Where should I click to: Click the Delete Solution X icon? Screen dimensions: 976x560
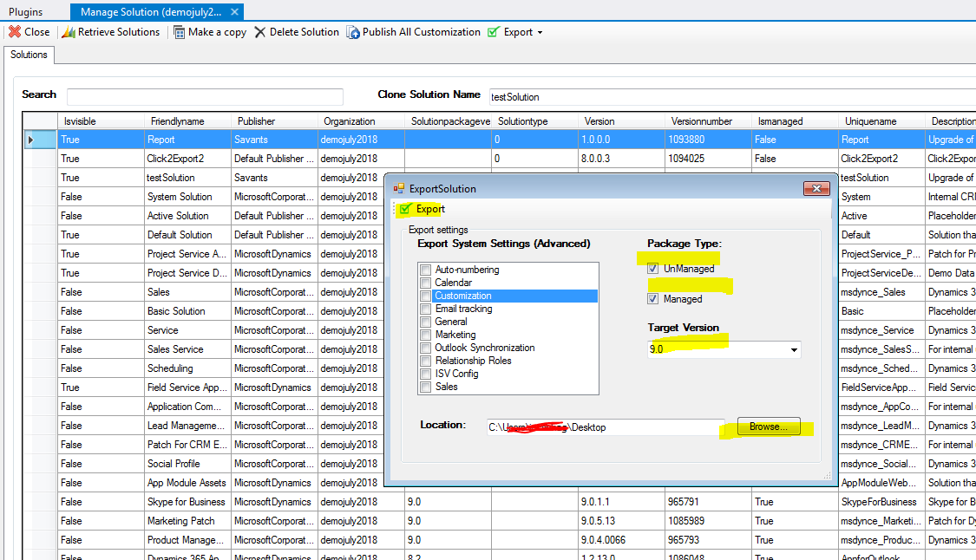(x=260, y=32)
